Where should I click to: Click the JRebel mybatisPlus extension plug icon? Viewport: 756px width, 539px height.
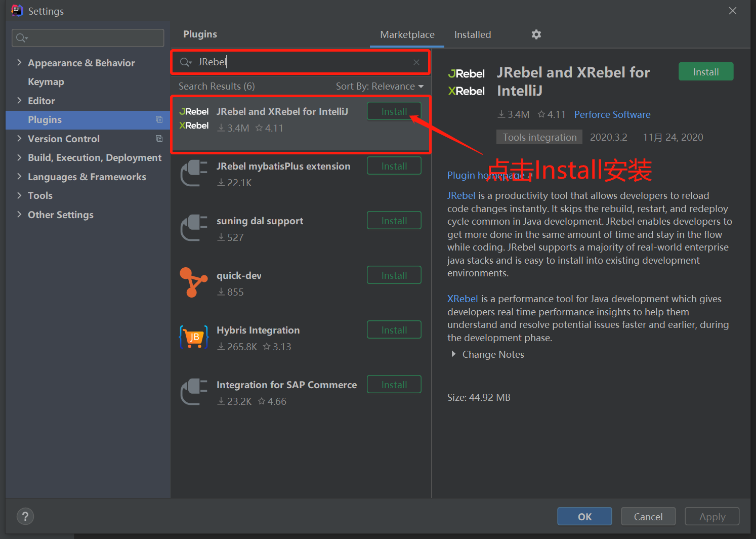tap(194, 173)
